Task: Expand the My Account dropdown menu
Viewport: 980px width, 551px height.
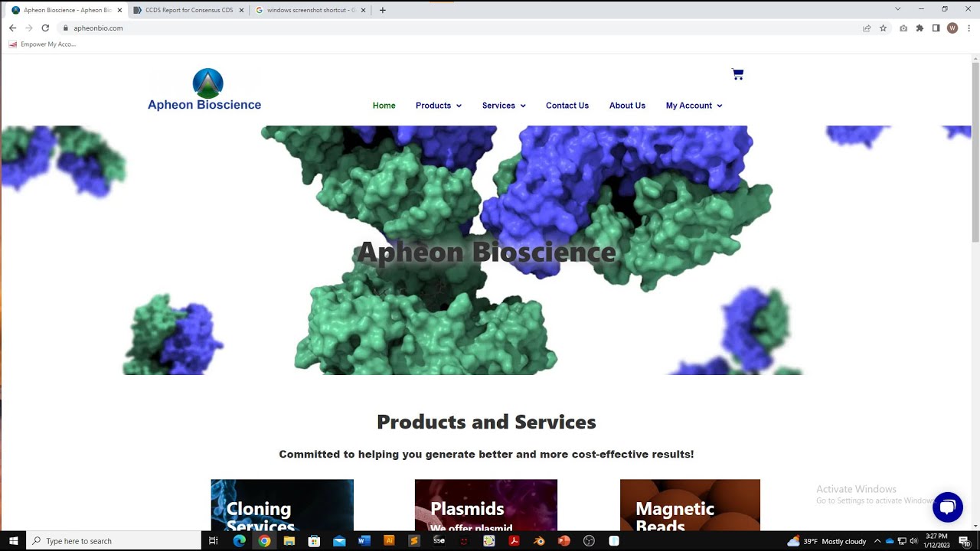Action: (694, 106)
